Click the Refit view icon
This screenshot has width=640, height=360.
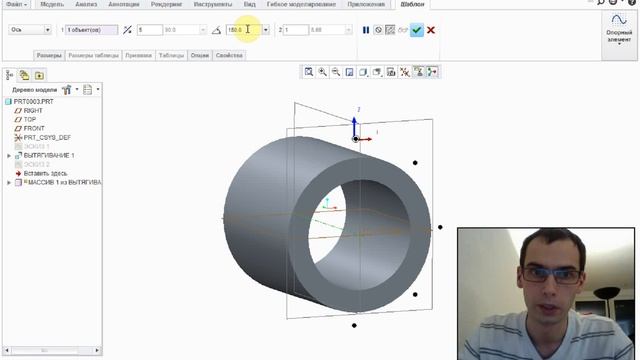pyautogui.click(x=309, y=72)
